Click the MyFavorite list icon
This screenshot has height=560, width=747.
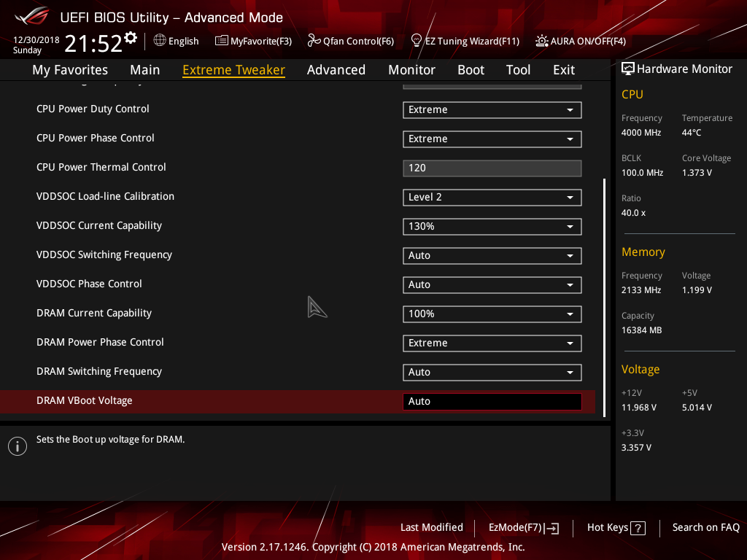point(222,41)
